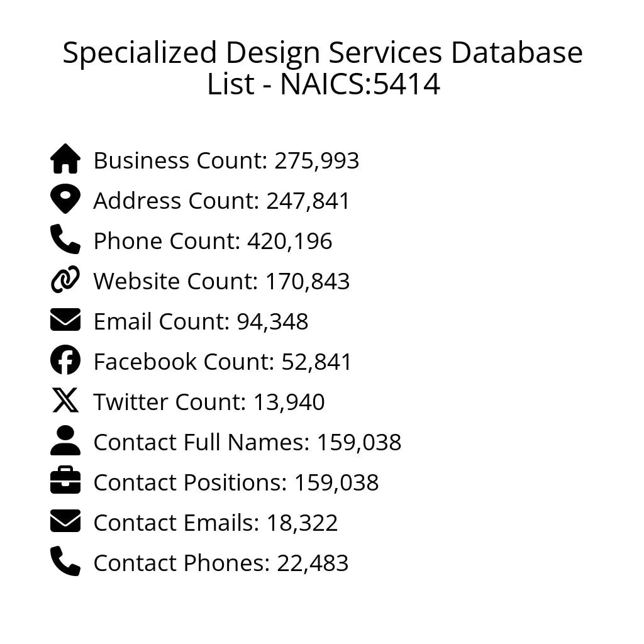The image size is (644, 644).
Task: Click the phone icon beside Contact Phones
Action: click(65, 562)
